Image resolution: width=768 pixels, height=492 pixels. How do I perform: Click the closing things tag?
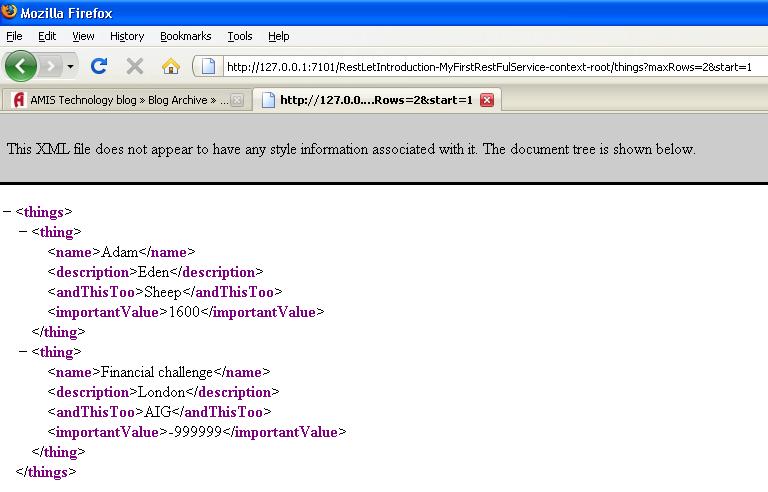click(46, 472)
